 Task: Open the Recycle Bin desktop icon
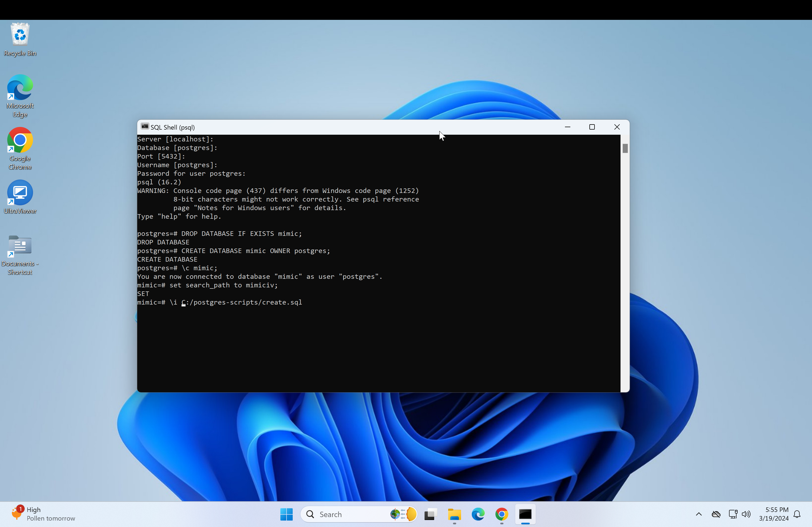click(20, 34)
